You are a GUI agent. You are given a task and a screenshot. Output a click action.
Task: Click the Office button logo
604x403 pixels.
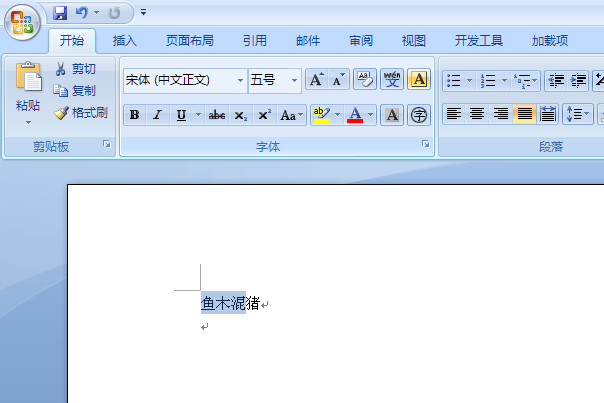[22, 22]
